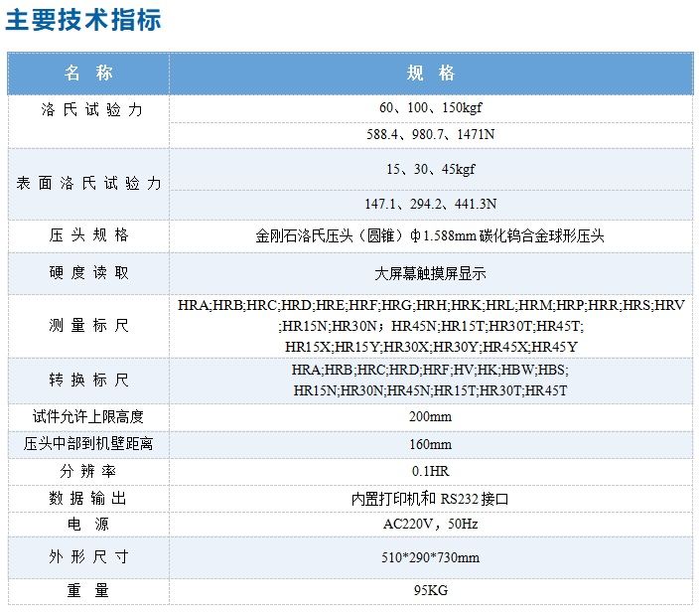The image size is (700, 612).
Task: Select the 硬度读取 row label
Action: (88, 272)
